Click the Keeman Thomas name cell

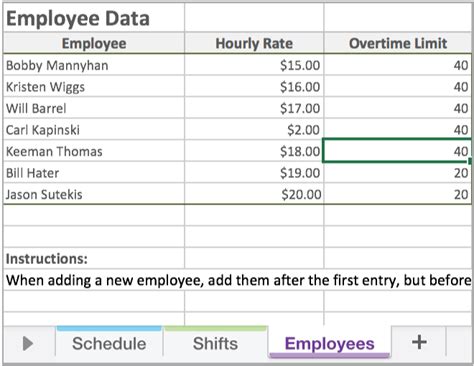click(94, 151)
